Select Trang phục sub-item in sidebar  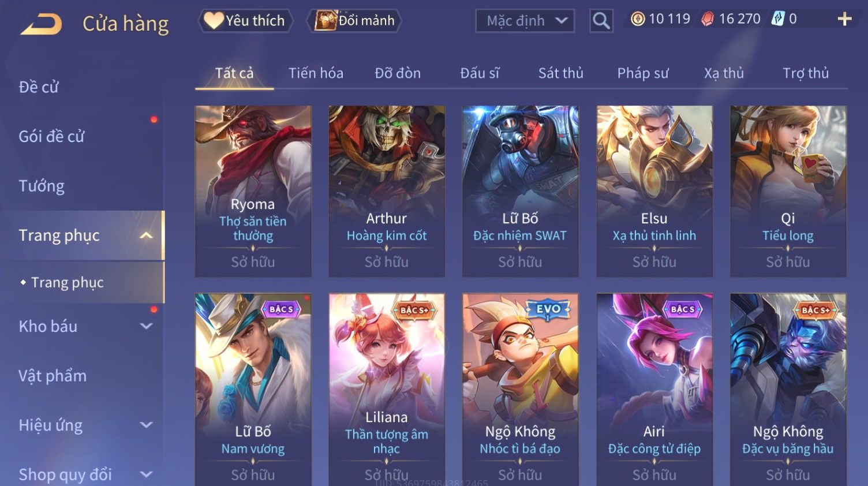point(67,282)
